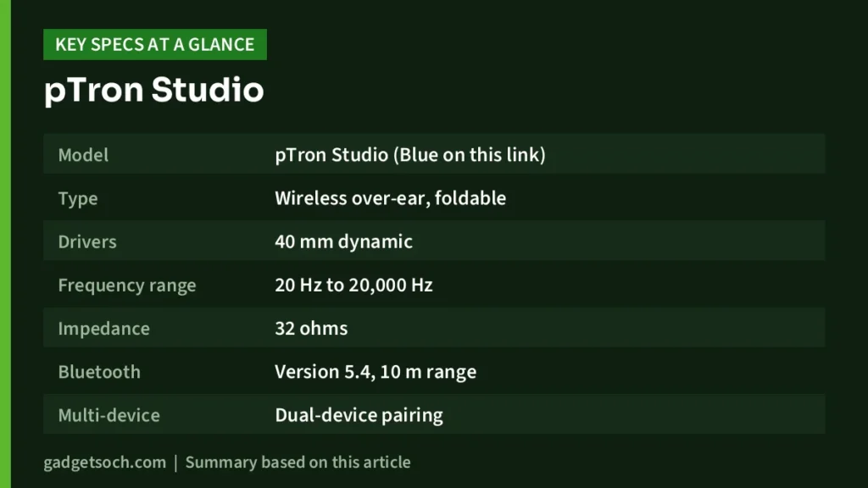Select the 'Multi-device' row label
Screen dimensions: 868x488
[x=109, y=415]
